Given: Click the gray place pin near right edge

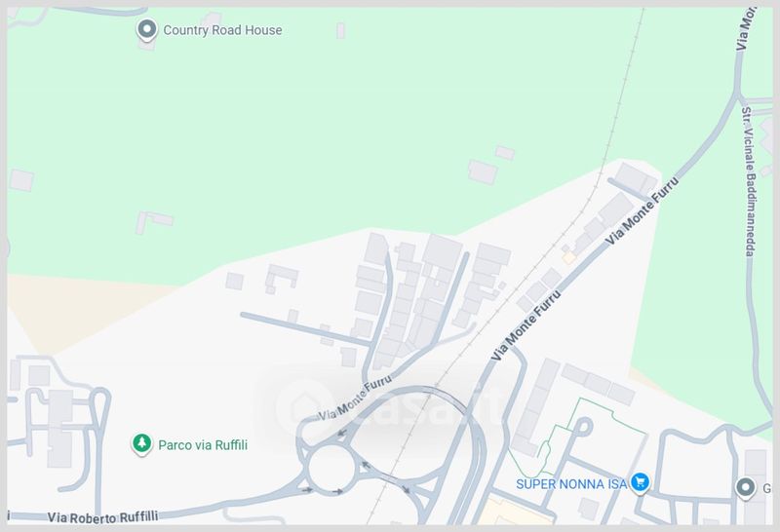Looking at the screenshot, I should point(745,488).
